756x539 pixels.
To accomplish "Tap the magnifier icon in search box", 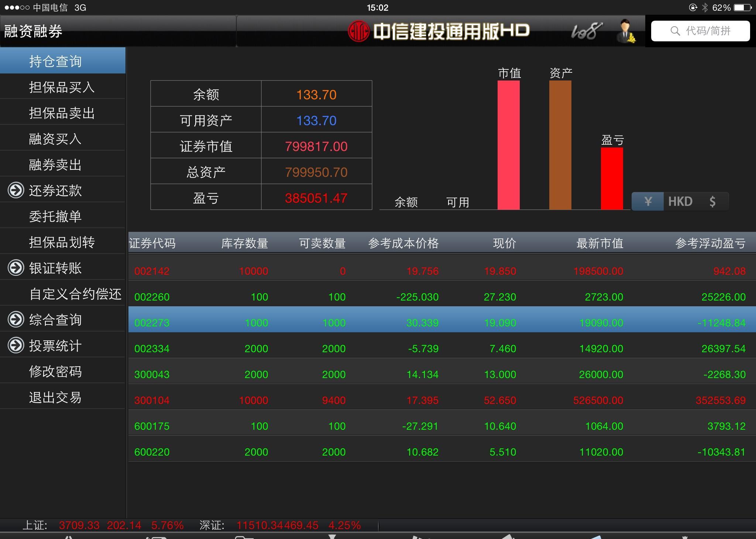I will [675, 31].
